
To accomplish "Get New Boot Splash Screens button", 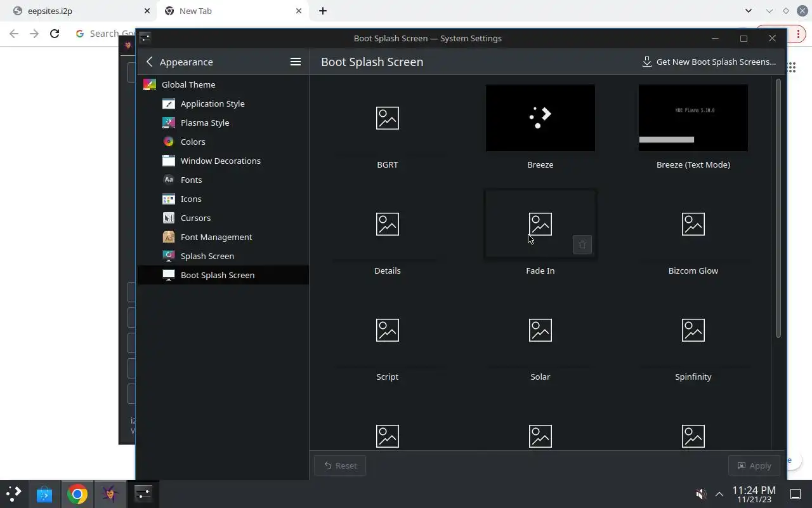I will 709,62.
